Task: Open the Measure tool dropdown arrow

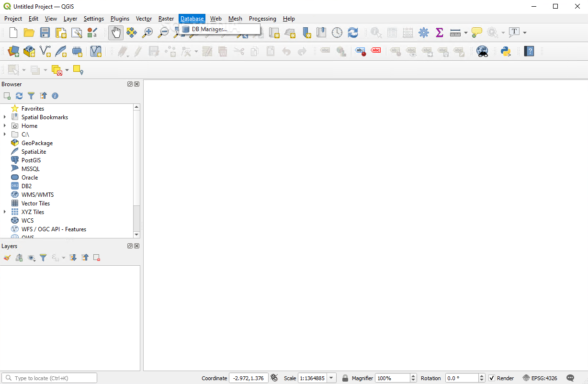Action: click(465, 33)
